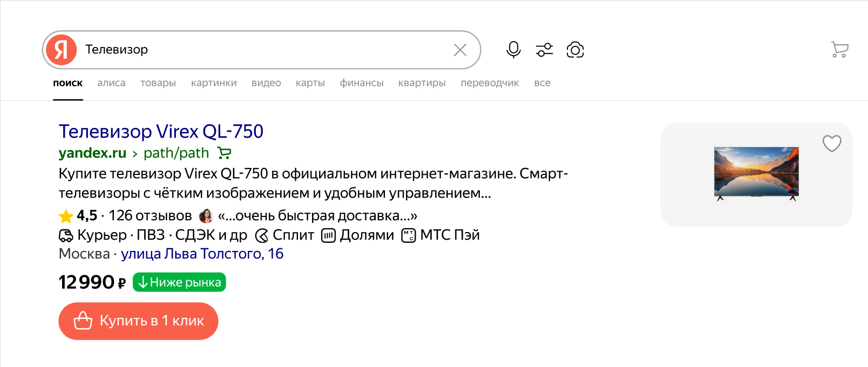Viewport: 868px width, 367px height.
Task: Expand the все services menu
Action: pos(542,83)
